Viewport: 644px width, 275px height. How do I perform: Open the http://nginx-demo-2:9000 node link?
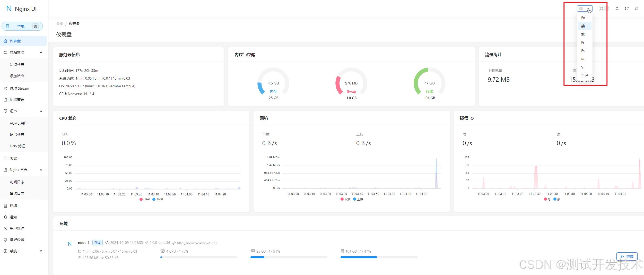(x=197, y=243)
